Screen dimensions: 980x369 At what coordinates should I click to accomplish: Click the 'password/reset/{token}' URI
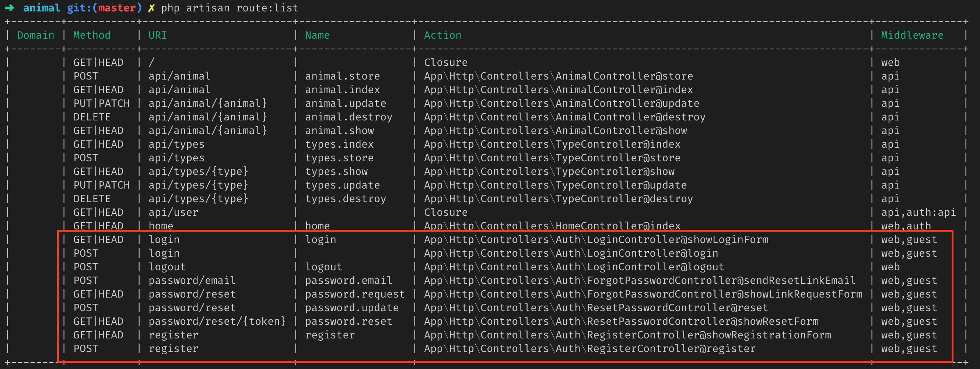tap(217, 322)
